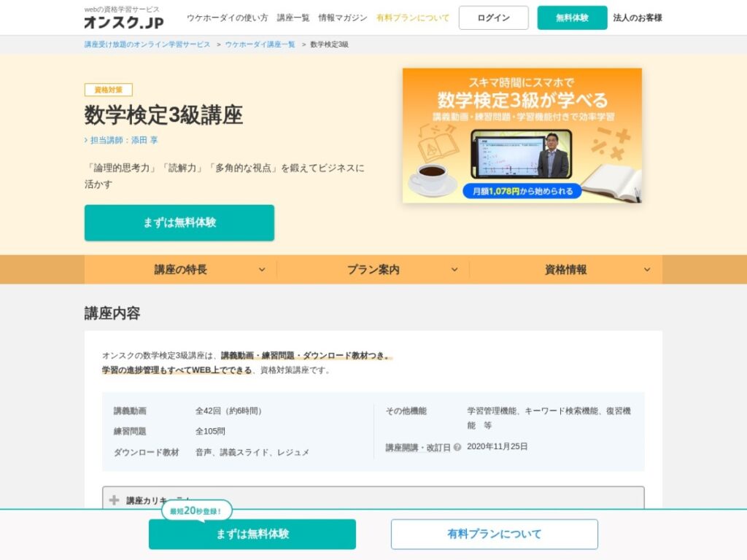
Task: Follow breadcrumb ウケホーダイ講座一覧
Action: [260, 44]
